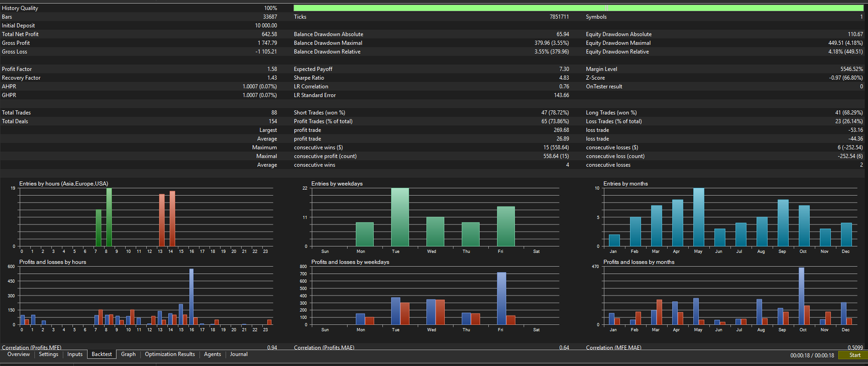Select the AHPR value 1.0007 (0.07%)

pos(260,86)
